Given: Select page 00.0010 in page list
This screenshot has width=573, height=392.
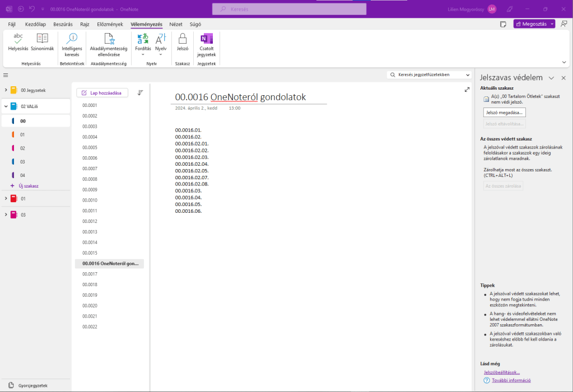Looking at the screenshot, I should pyautogui.click(x=90, y=200).
